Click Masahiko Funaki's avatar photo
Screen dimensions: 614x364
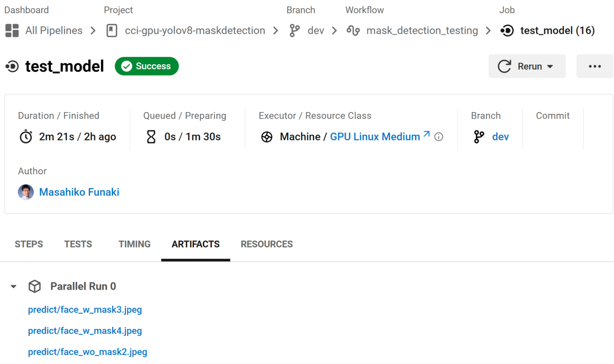26,192
